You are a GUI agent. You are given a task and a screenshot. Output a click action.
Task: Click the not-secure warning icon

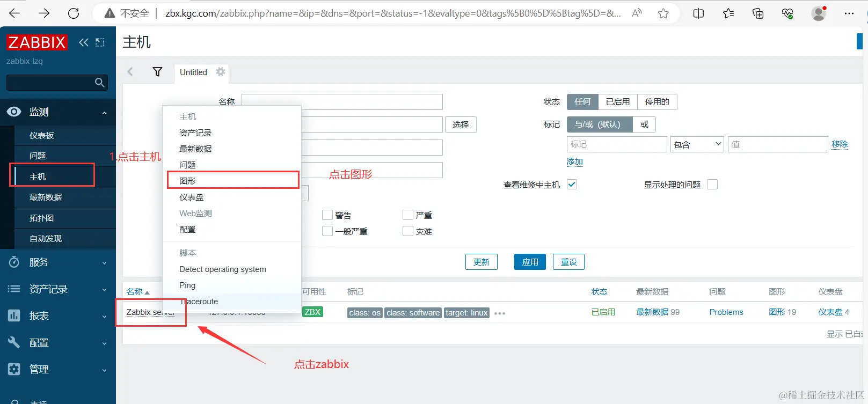110,13
